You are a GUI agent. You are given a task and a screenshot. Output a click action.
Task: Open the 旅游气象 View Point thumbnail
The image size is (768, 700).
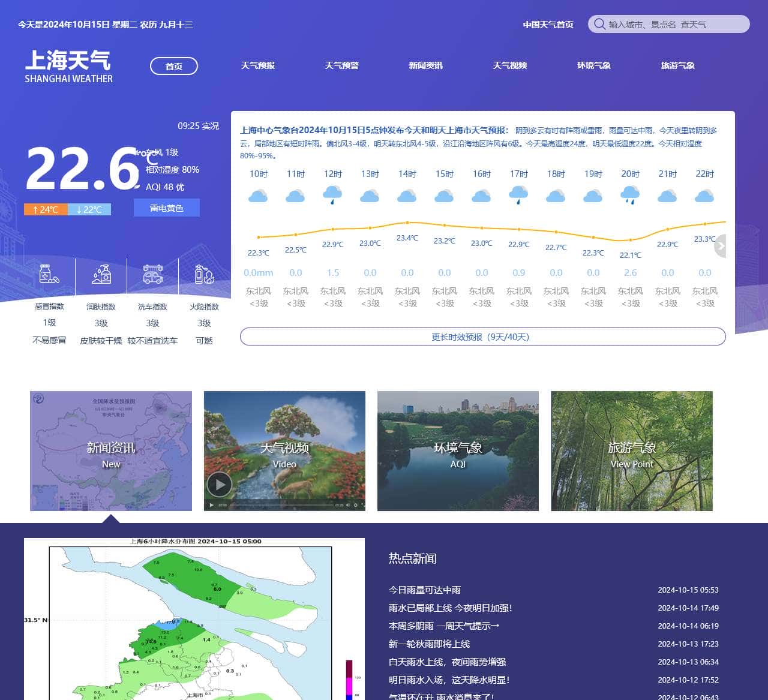[631, 451]
